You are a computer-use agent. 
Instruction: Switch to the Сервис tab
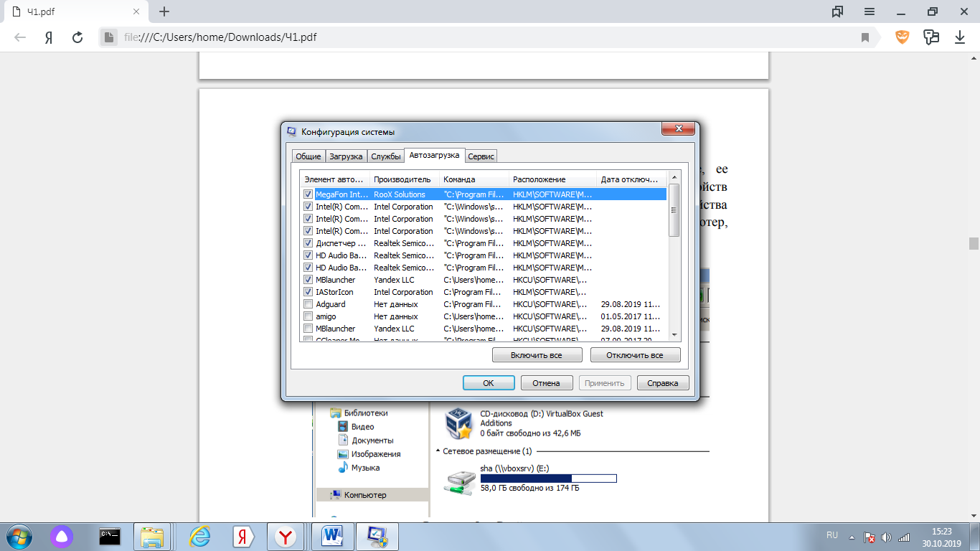(x=481, y=156)
